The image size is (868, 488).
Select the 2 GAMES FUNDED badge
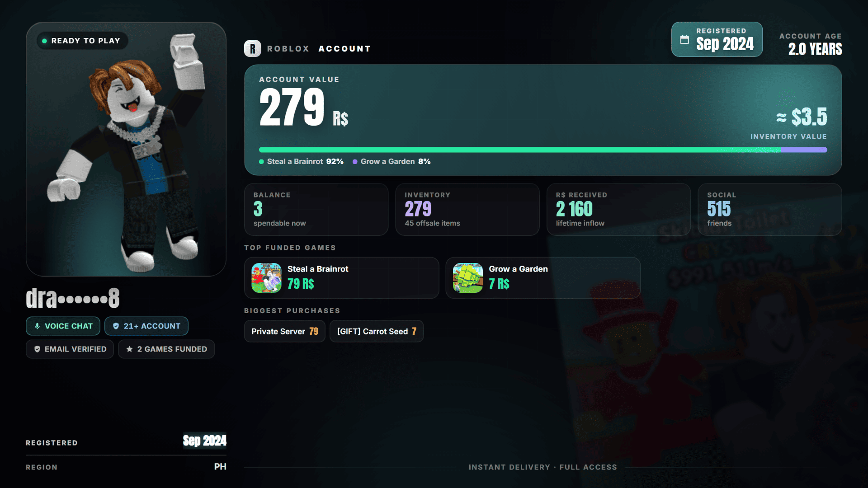166,349
